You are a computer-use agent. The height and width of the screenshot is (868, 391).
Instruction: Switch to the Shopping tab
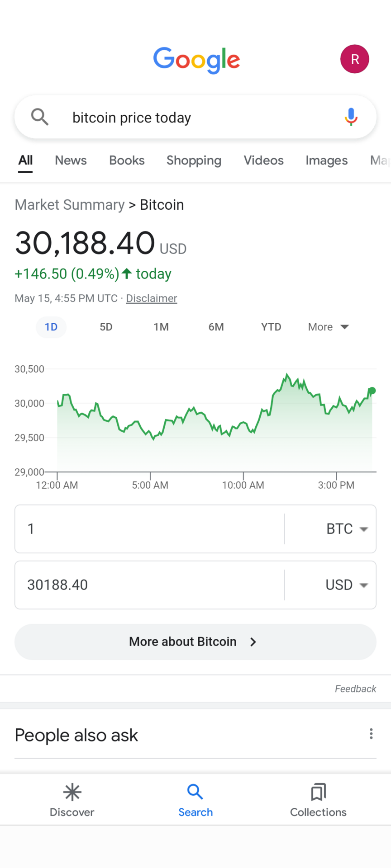click(194, 160)
